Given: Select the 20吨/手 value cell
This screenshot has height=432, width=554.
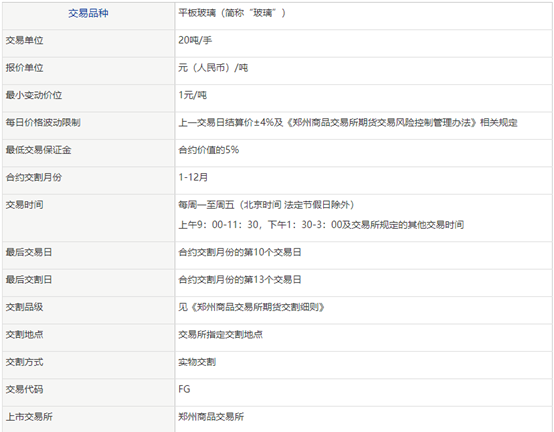Looking at the screenshot, I should pos(195,40).
